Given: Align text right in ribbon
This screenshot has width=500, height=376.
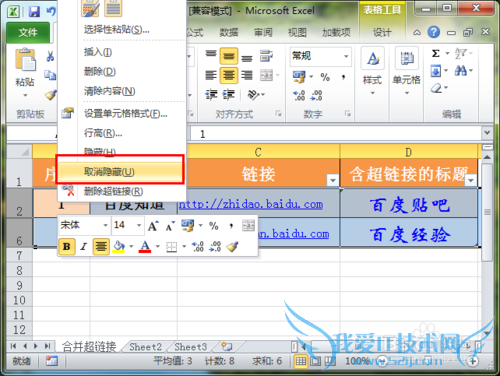Looking at the screenshot, I should click(247, 75).
